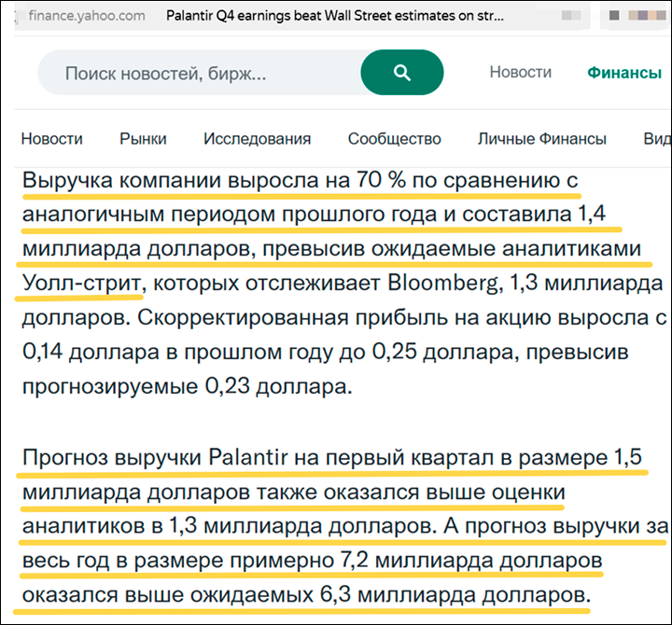Select Новости in the section navigation bar
This screenshot has height=625, width=672.
click(x=51, y=139)
